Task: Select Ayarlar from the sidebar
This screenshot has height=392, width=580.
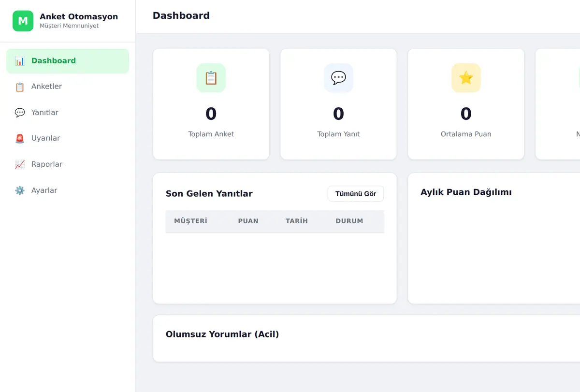Action: coord(68,190)
